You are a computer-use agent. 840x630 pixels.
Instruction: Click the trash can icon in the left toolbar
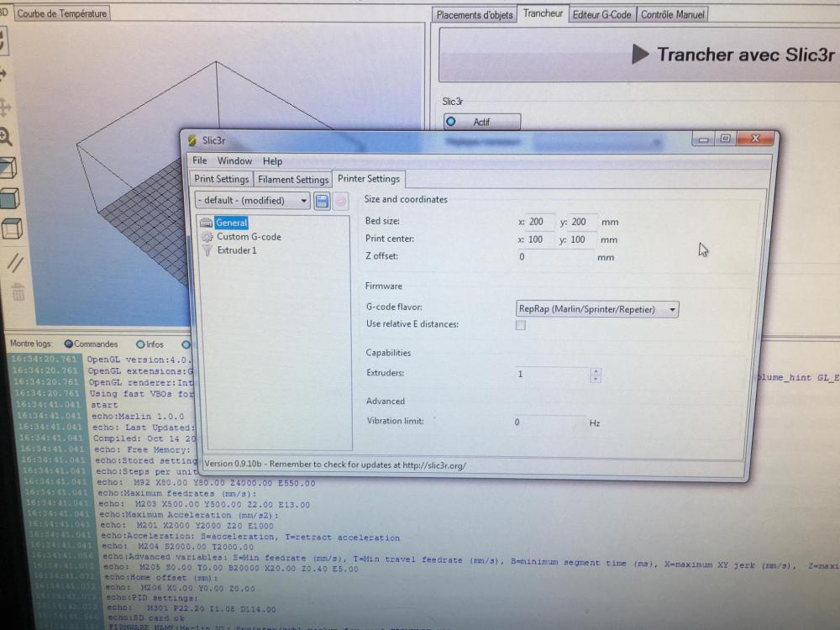[x=18, y=292]
